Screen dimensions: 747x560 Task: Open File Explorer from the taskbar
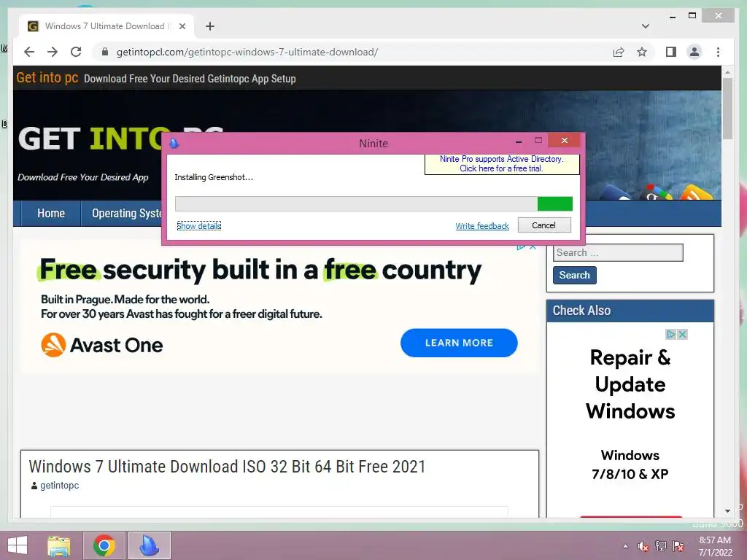[58, 545]
